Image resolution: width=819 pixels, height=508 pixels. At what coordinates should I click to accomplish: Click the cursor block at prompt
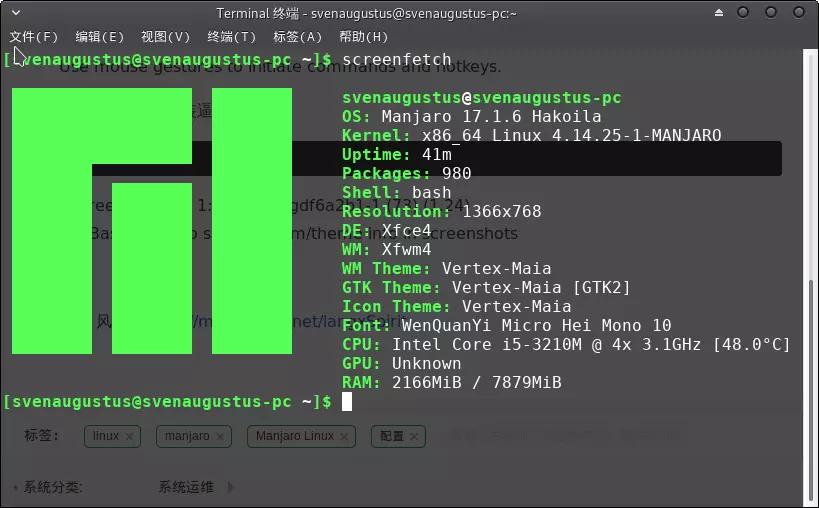tap(347, 401)
